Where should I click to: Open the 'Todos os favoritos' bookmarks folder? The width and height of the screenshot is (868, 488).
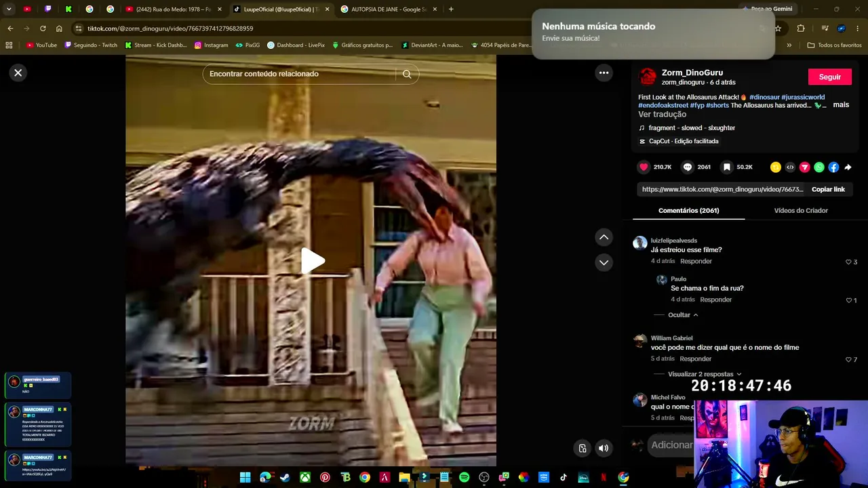pyautogui.click(x=834, y=45)
